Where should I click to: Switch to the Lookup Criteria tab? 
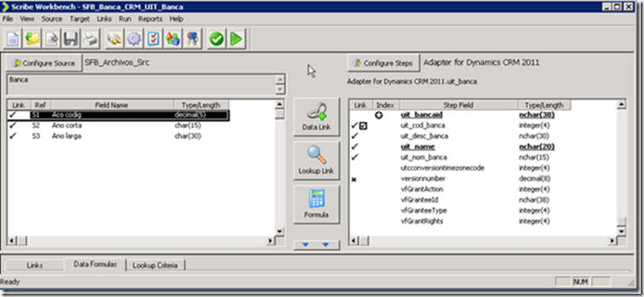click(x=155, y=265)
